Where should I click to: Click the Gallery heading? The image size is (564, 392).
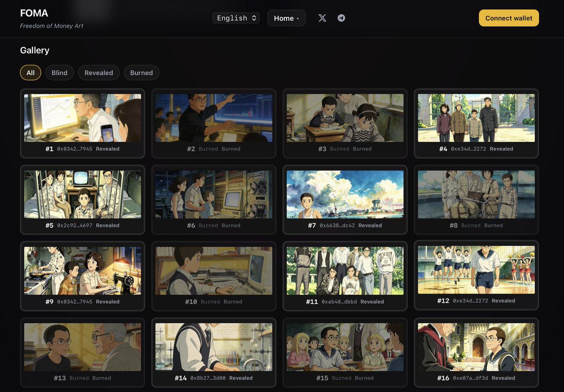click(x=35, y=50)
